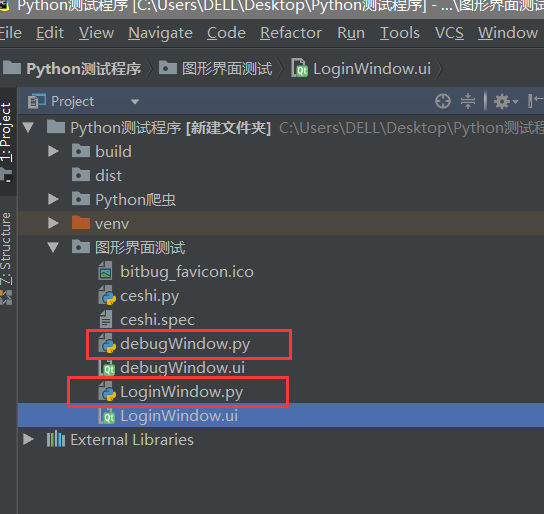Open the Refactor menu

click(291, 33)
